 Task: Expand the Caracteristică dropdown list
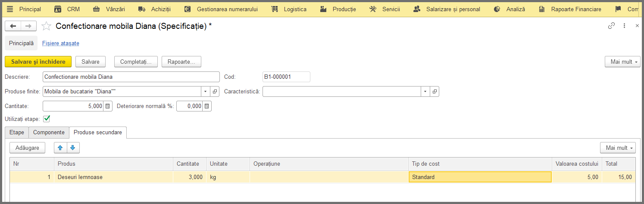click(425, 92)
